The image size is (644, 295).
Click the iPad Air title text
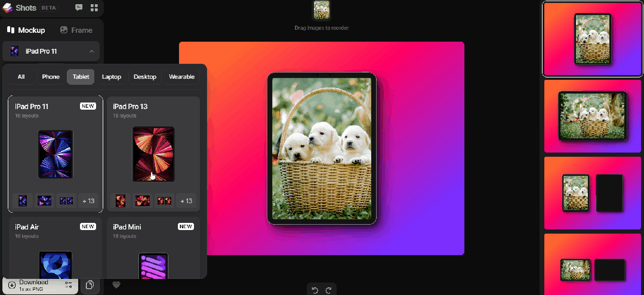coord(27,227)
